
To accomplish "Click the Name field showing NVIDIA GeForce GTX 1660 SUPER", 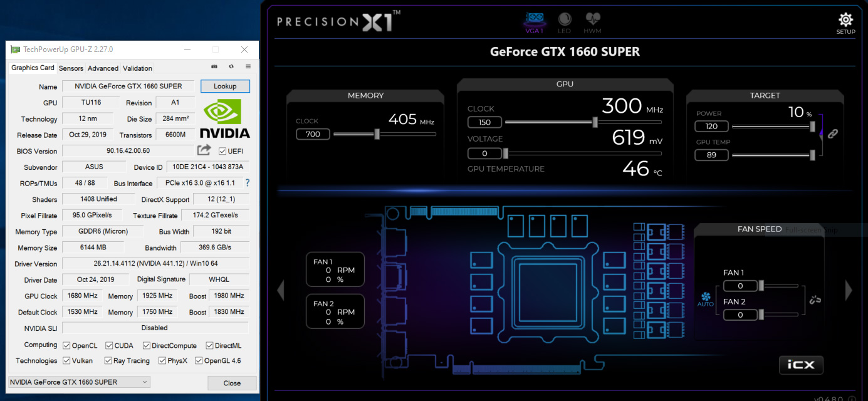I will coord(128,86).
